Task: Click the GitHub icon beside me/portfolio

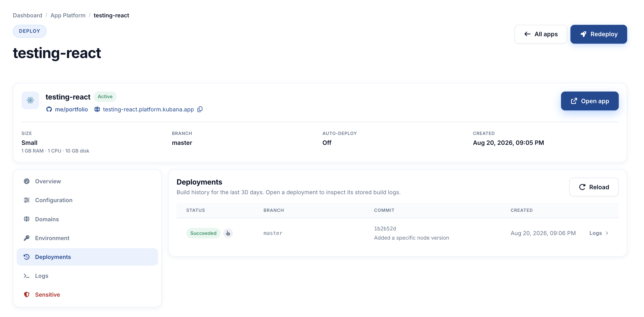Action: point(49,109)
